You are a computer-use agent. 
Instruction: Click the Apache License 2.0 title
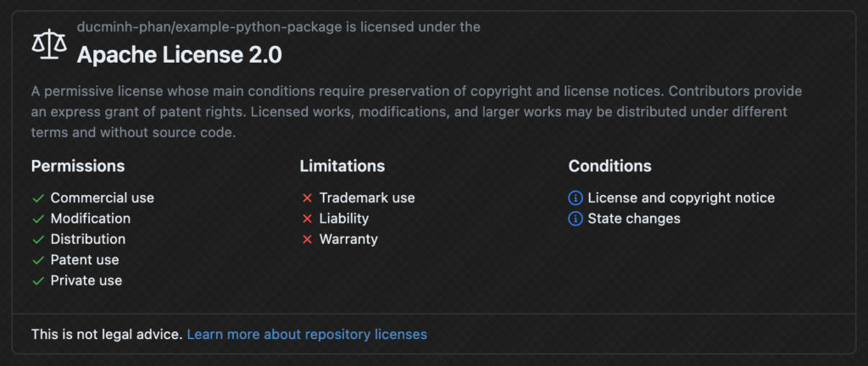point(180,55)
